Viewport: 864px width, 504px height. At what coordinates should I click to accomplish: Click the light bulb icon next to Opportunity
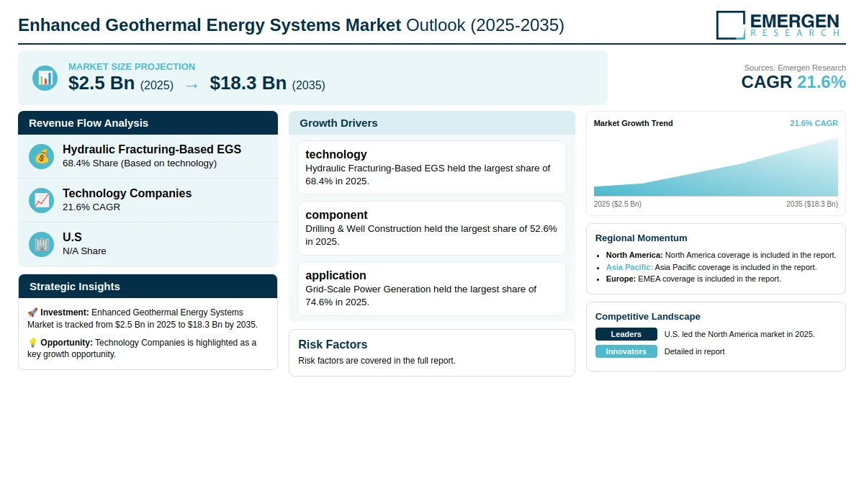click(32, 343)
